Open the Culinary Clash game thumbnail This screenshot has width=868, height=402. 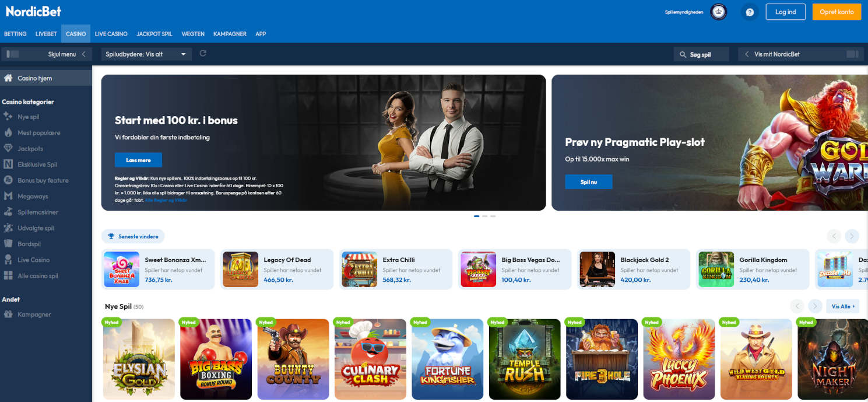pos(371,359)
